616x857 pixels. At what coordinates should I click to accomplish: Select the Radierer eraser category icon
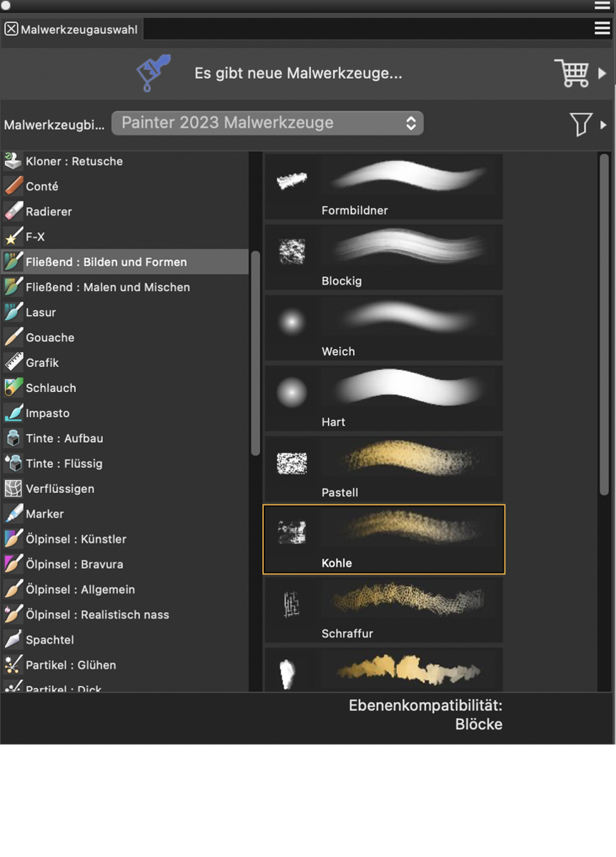pyautogui.click(x=14, y=211)
